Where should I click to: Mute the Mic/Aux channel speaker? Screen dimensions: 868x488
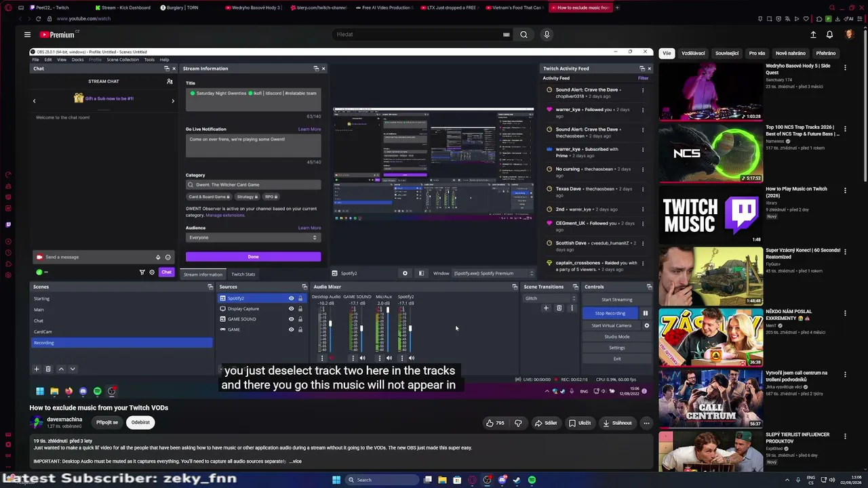pos(389,358)
